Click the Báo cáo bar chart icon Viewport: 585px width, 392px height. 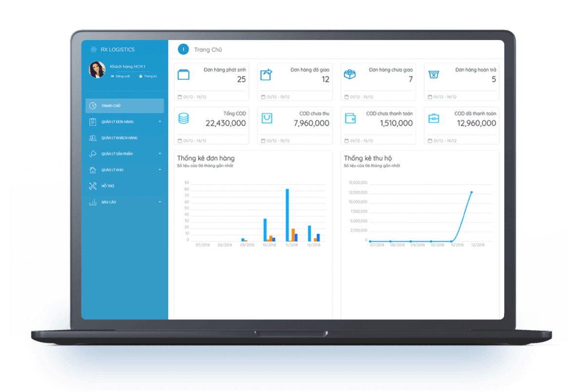point(93,202)
